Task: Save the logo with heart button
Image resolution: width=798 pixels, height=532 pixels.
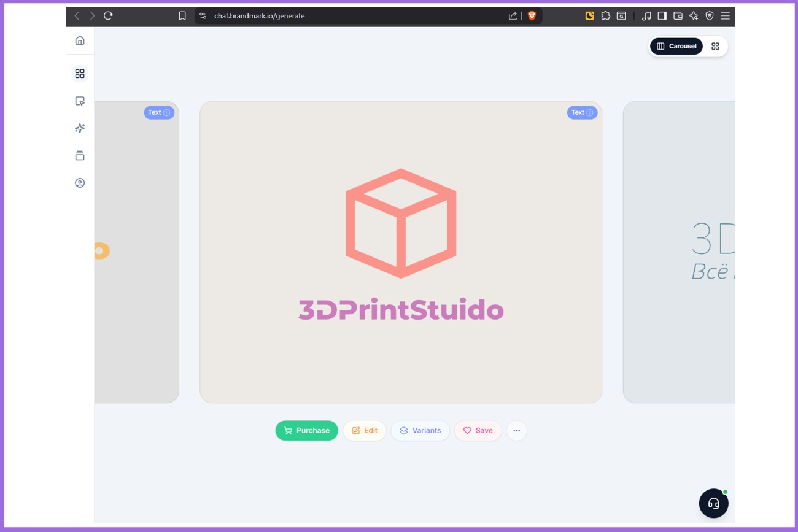Action: pyautogui.click(x=478, y=431)
